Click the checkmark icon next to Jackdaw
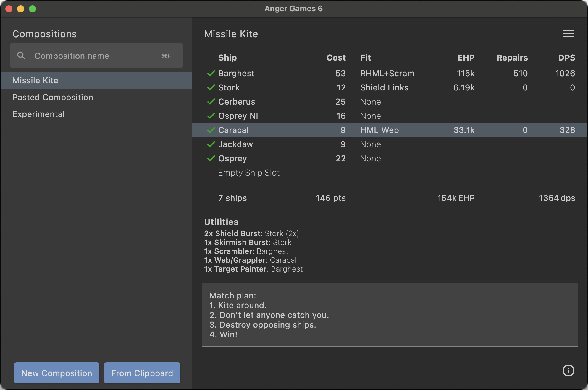 point(211,144)
